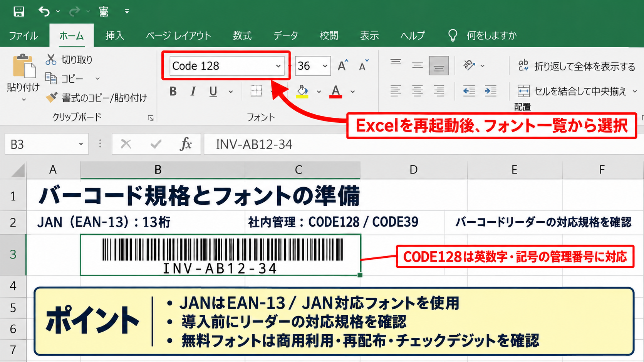
Task: Click the barcode cell B3
Action: pos(220,255)
